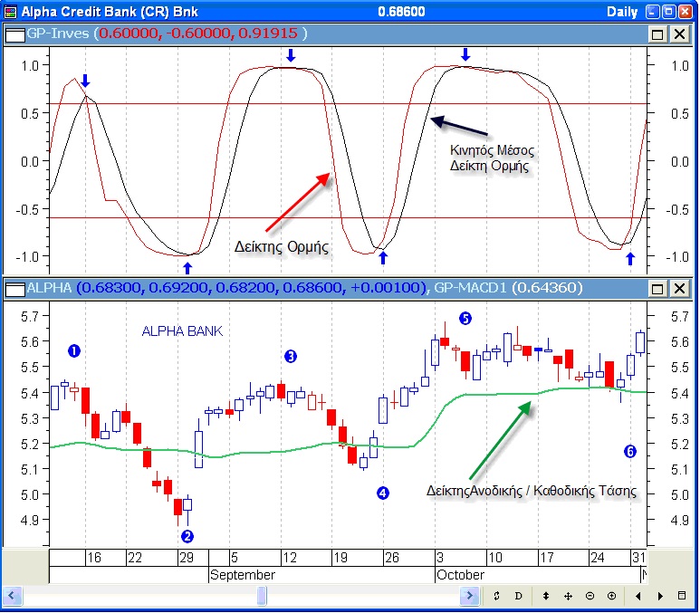Open the GP-Inves pane control menu icon
The image size is (700, 613).
coord(14,34)
